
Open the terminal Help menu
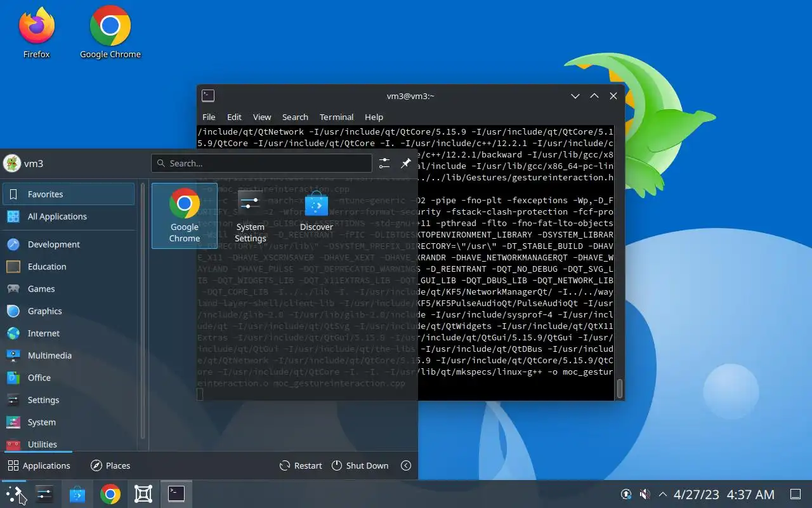[374, 117]
